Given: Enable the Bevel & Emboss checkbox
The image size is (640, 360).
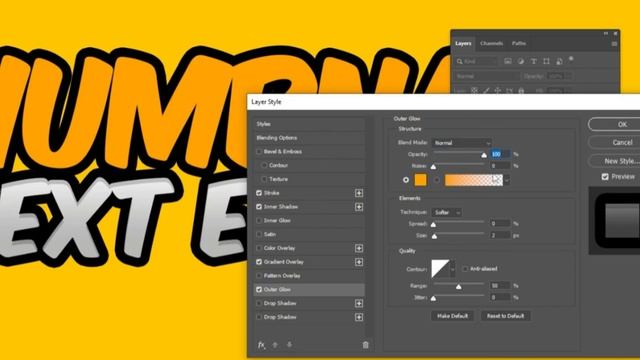Looking at the screenshot, I should [x=259, y=151].
